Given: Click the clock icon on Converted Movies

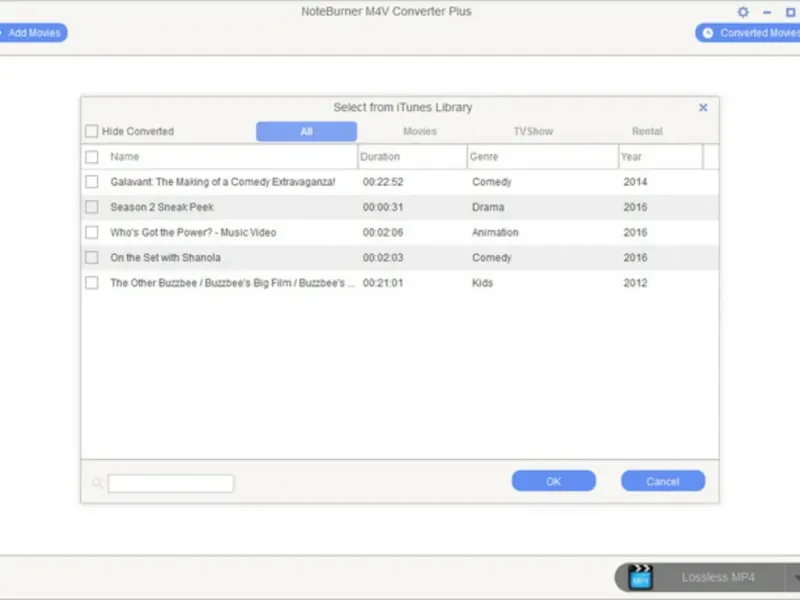Looking at the screenshot, I should [x=708, y=33].
